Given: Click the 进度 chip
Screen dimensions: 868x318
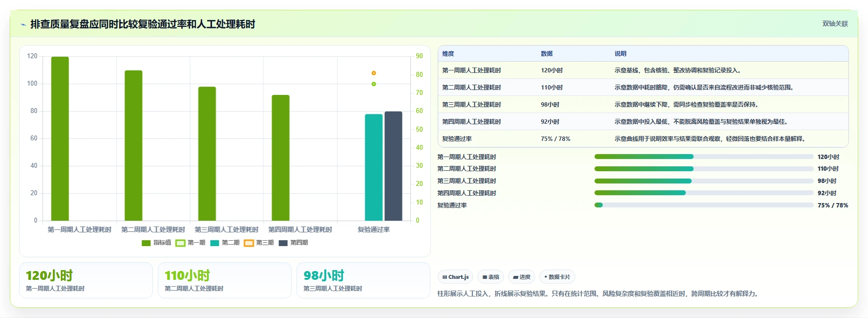Looking at the screenshot, I should coord(522,277).
